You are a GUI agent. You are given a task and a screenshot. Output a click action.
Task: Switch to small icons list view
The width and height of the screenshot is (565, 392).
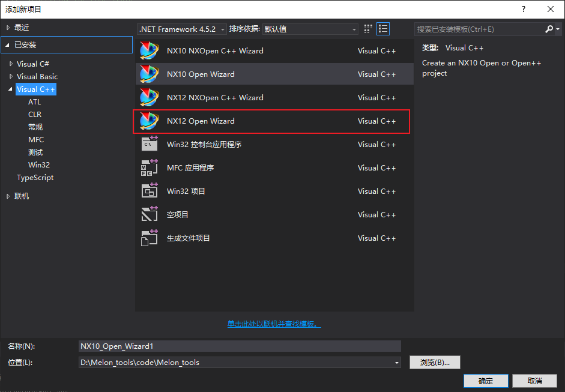383,29
